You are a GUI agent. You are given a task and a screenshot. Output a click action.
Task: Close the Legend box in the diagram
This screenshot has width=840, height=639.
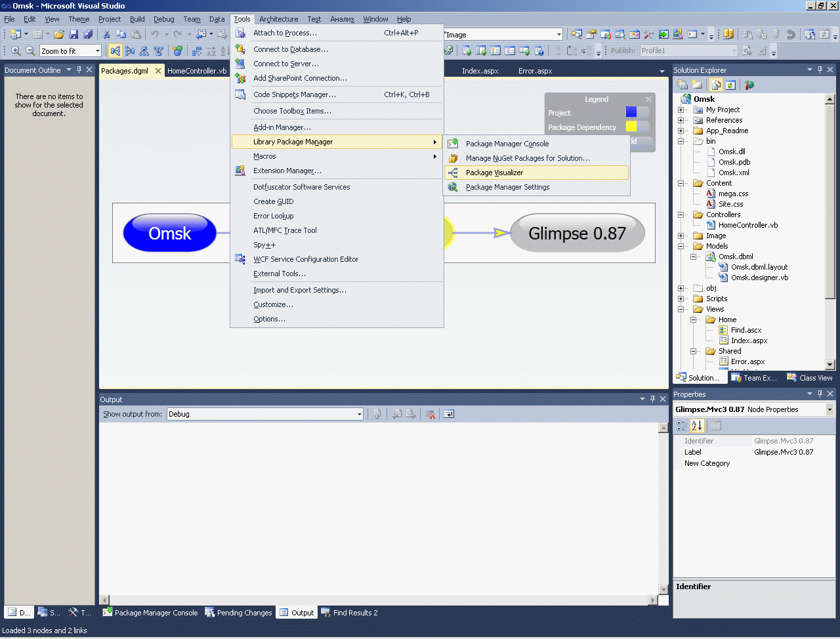(x=648, y=99)
